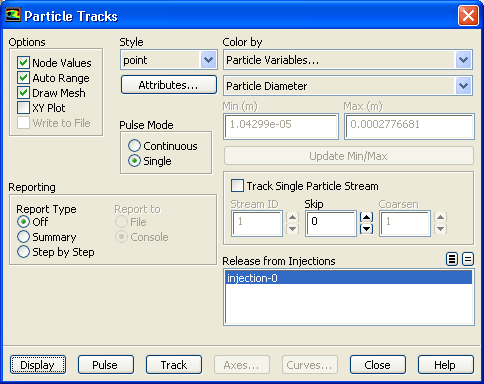Open the style Attributes dialog

(x=169, y=85)
